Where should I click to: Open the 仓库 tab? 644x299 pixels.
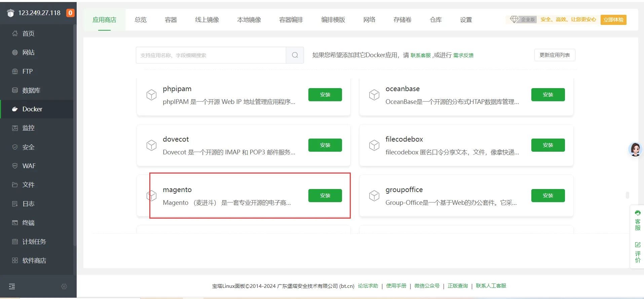pos(436,20)
